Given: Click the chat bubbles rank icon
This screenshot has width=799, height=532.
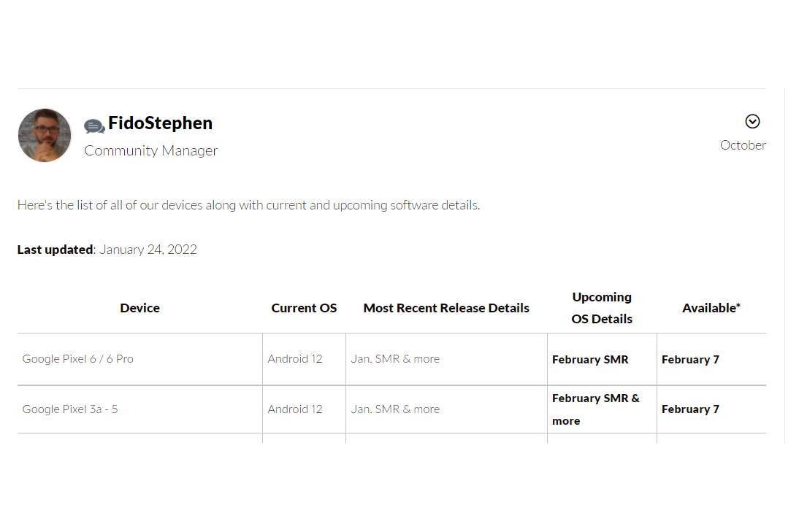Looking at the screenshot, I should point(94,126).
